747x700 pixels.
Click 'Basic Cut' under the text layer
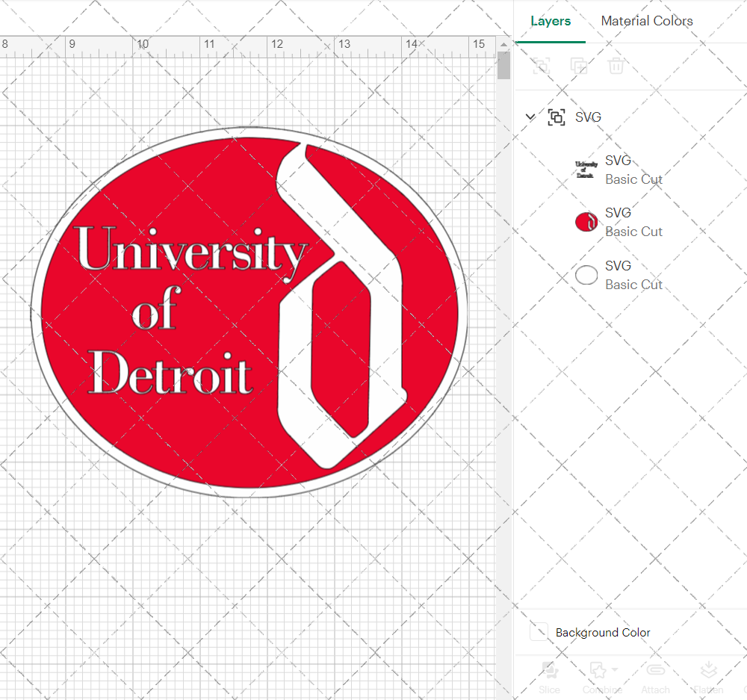click(633, 179)
